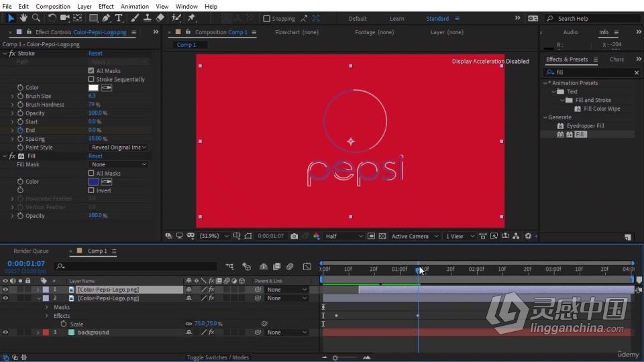Select the Pen tool
Screen dimensions: 644x362
106,18
